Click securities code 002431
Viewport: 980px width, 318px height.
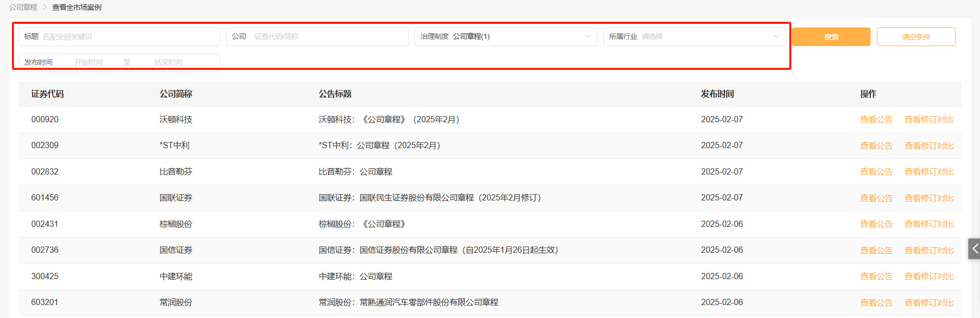pyautogui.click(x=45, y=224)
